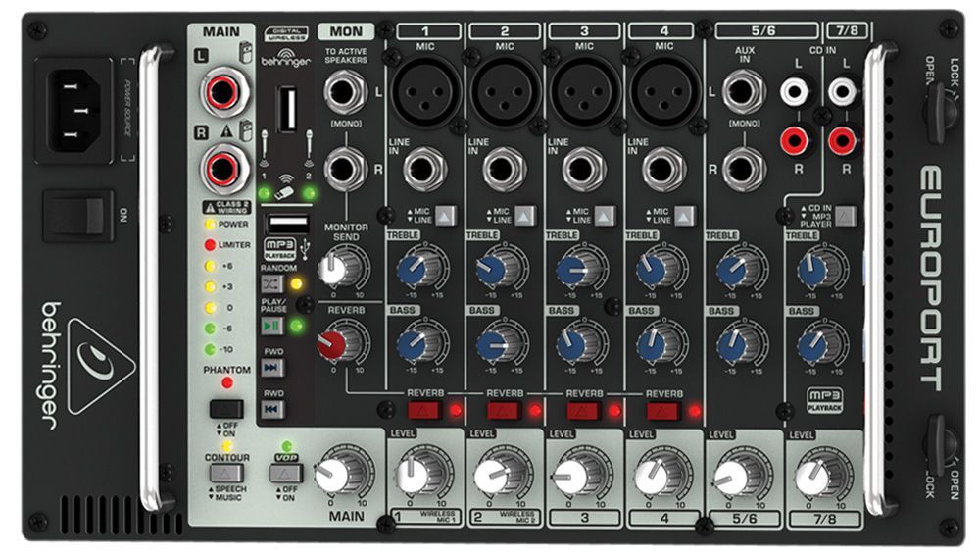Select the digital wireless USB port below the Behringer logo
This screenshot has width=980, height=557.
pos(287,110)
